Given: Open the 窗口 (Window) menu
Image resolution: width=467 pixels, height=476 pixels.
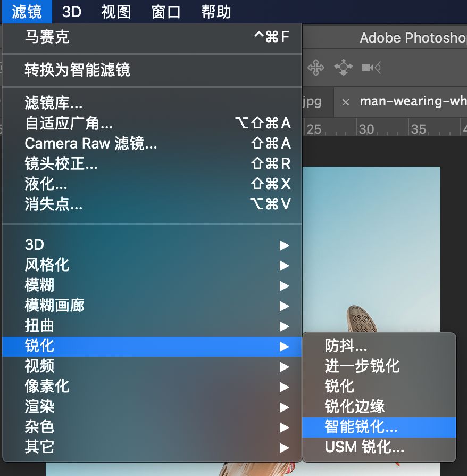Looking at the screenshot, I should (x=165, y=12).
